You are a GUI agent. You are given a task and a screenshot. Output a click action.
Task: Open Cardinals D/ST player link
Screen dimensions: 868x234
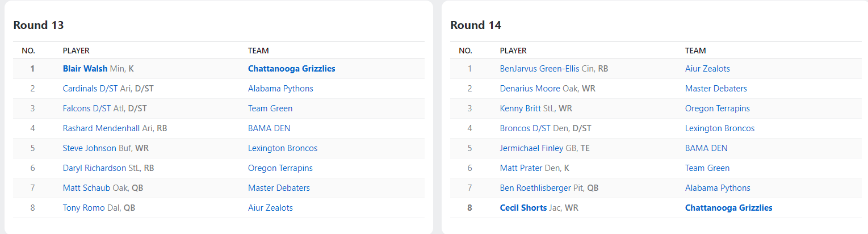[x=87, y=89]
